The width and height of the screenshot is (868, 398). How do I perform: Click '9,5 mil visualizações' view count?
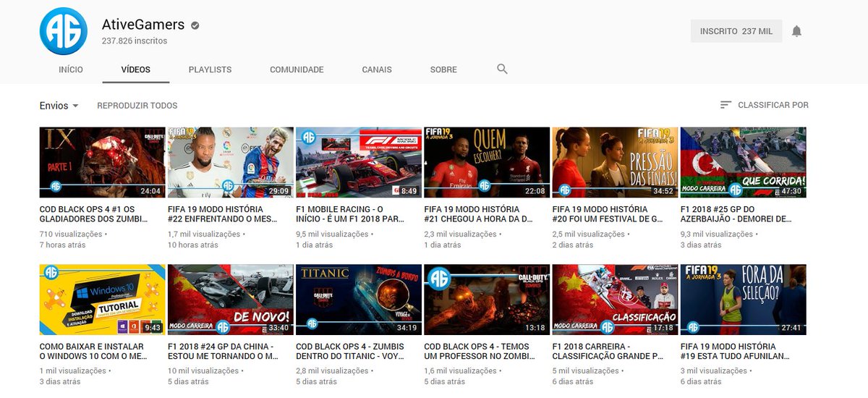point(332,234)
